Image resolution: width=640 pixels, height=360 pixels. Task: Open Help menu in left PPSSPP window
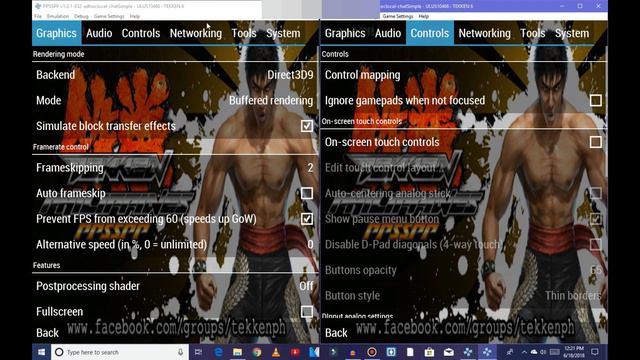click(135, 16)
